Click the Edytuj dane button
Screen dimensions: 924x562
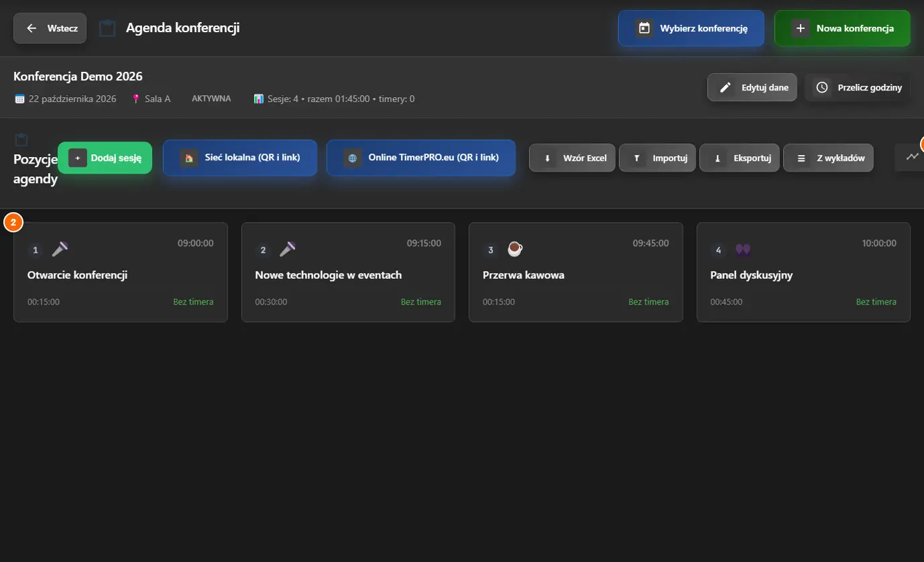[752, 87]
